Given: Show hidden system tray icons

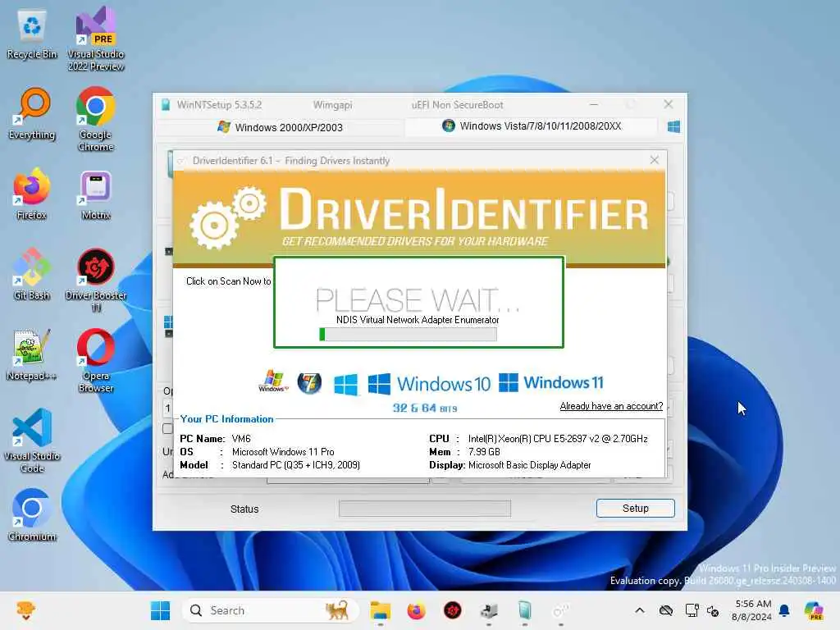Looking at the screenshot, I should coord(640,610).
